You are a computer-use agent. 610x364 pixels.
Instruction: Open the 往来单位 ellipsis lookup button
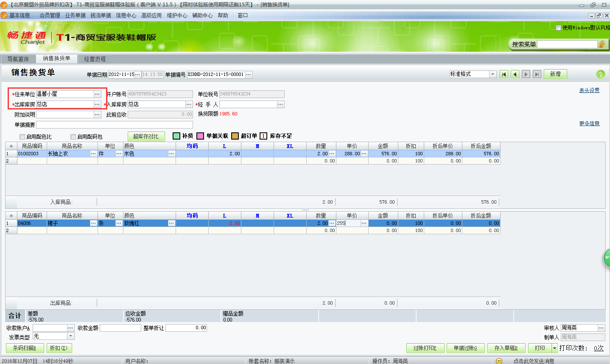(x=97, y=94)
